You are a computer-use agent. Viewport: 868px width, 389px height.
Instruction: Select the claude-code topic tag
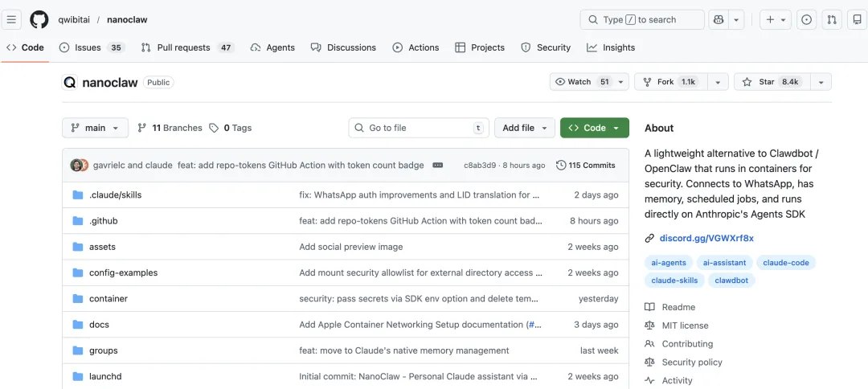(786, 263)
